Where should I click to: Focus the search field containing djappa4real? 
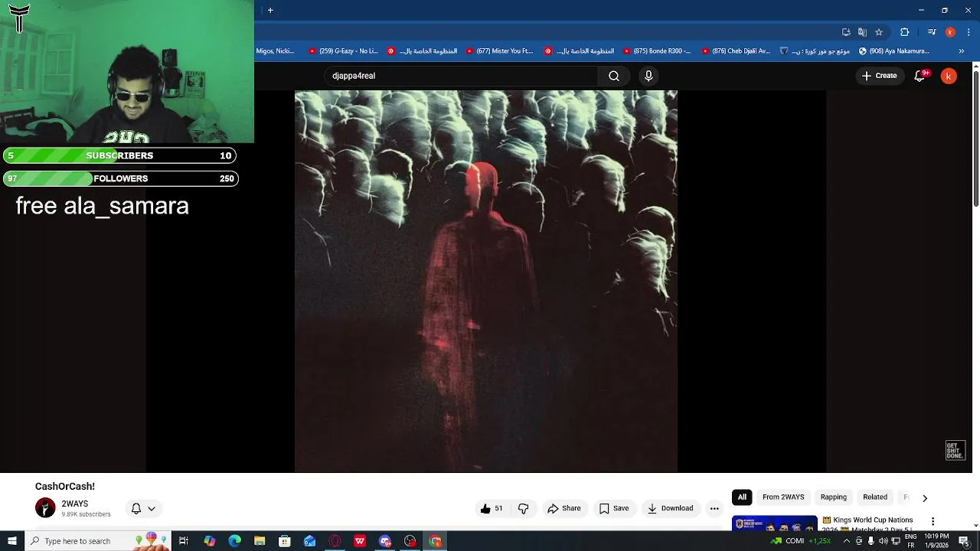click(x=461, y=76)
